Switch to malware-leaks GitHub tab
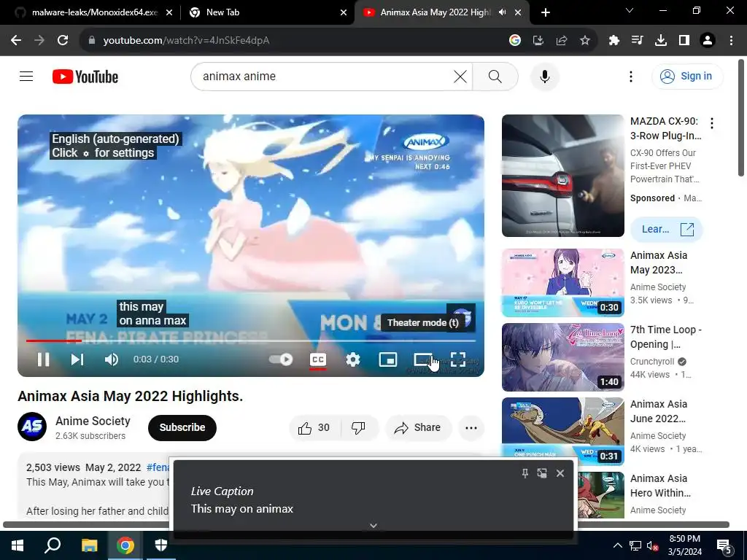 (94, 12)
